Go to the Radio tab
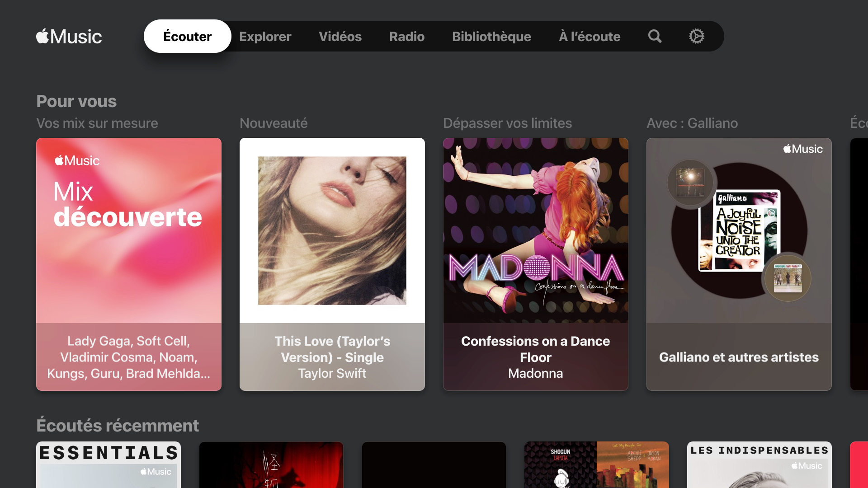Screen dimensions: 868x488 click(407, 37)
